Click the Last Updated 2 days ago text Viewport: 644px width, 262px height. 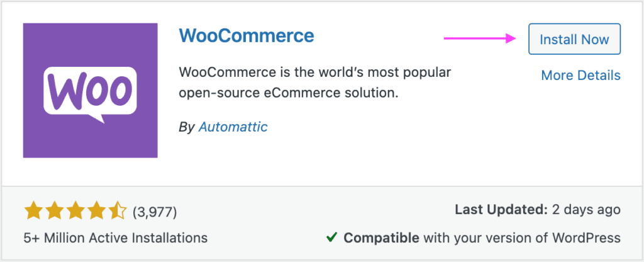[538, 210]
